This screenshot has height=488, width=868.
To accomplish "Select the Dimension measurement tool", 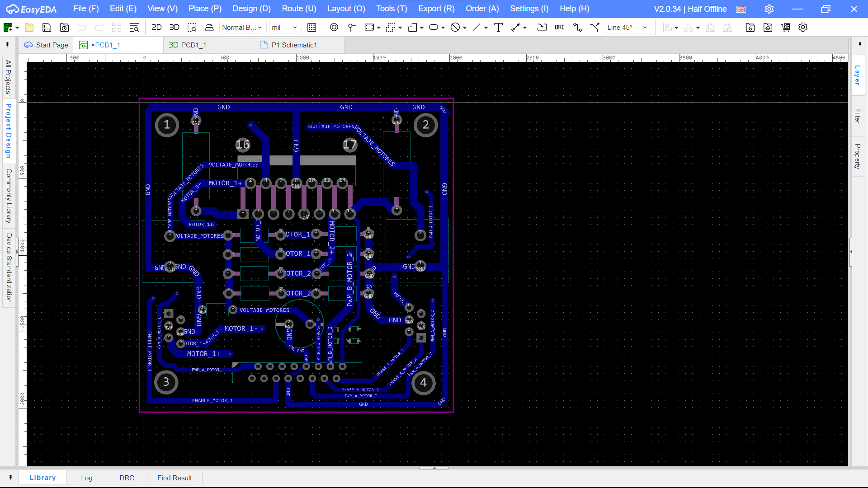I will click(516, 28).
